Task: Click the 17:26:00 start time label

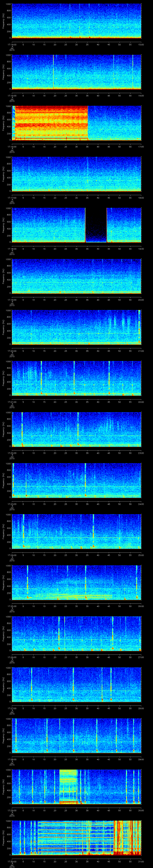Action: point(12,657)
